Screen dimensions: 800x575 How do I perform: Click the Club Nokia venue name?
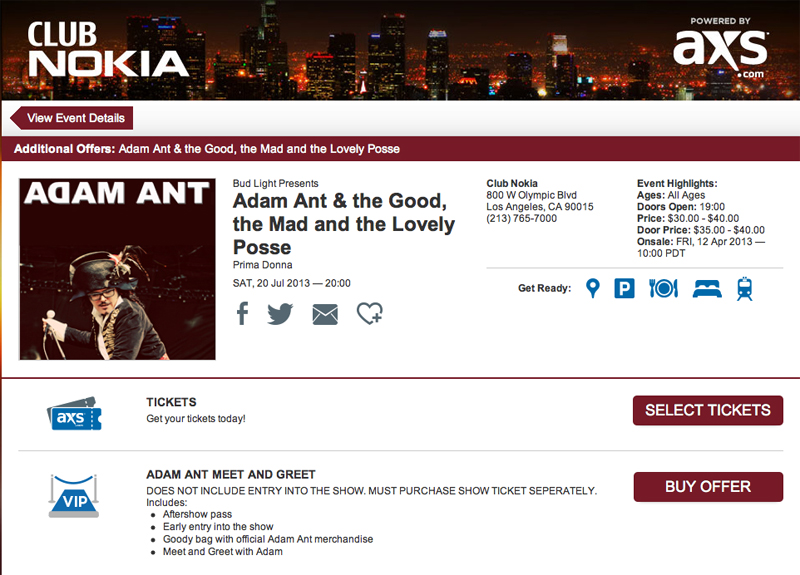click(512, 184)
